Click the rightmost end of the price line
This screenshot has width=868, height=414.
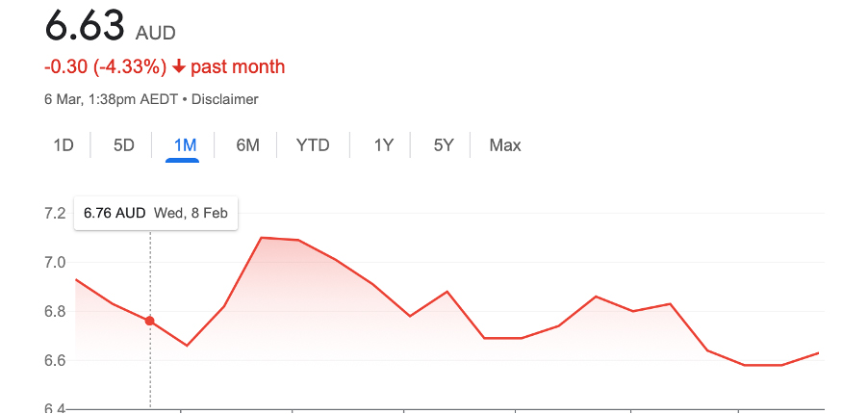pyautogui.click(x=818, y=353)
